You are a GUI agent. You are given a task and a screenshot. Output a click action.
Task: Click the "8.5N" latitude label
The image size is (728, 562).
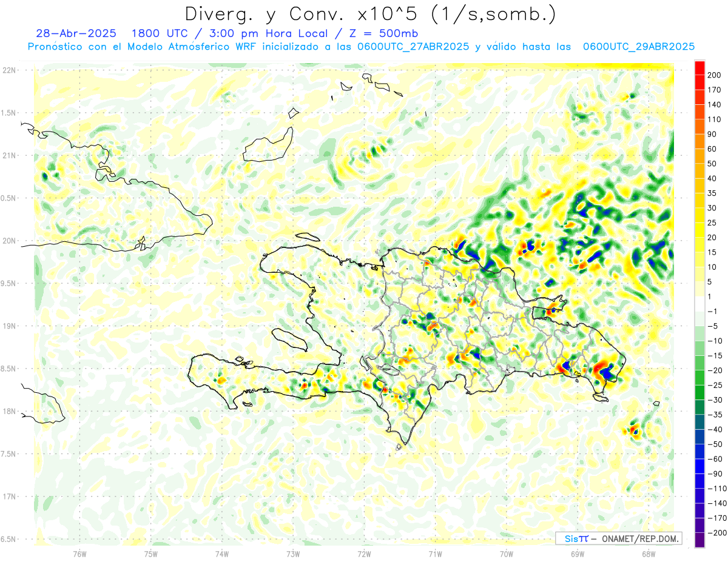(9, 369)
